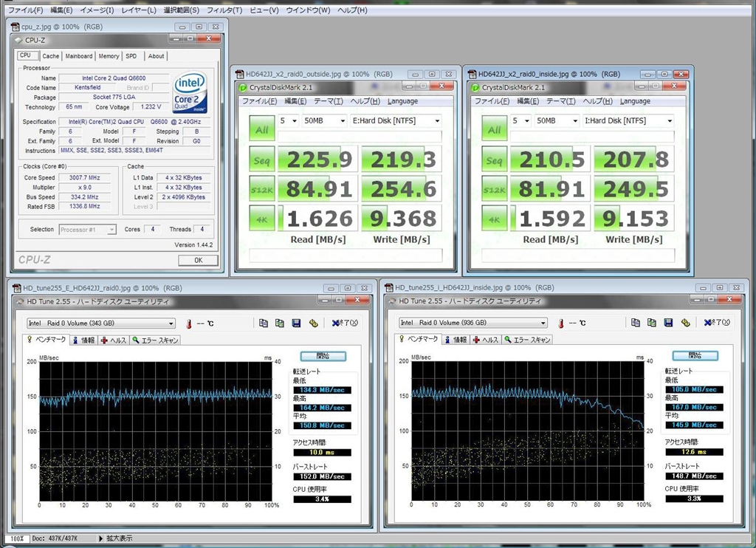The image size is (756, 548).
Task: Click the first copy icon in the 343 GB HD Tune toolbar
Action: click(x=264, y=323)
